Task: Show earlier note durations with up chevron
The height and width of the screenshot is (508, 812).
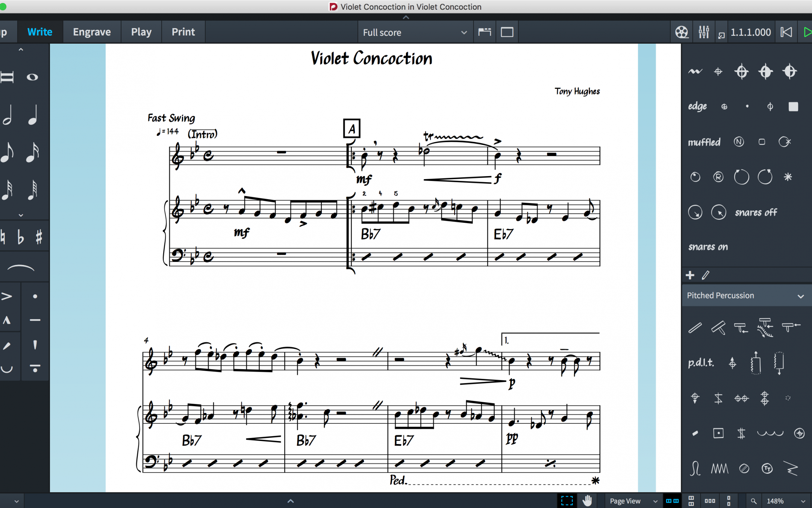Action: (x=21, y=49)
